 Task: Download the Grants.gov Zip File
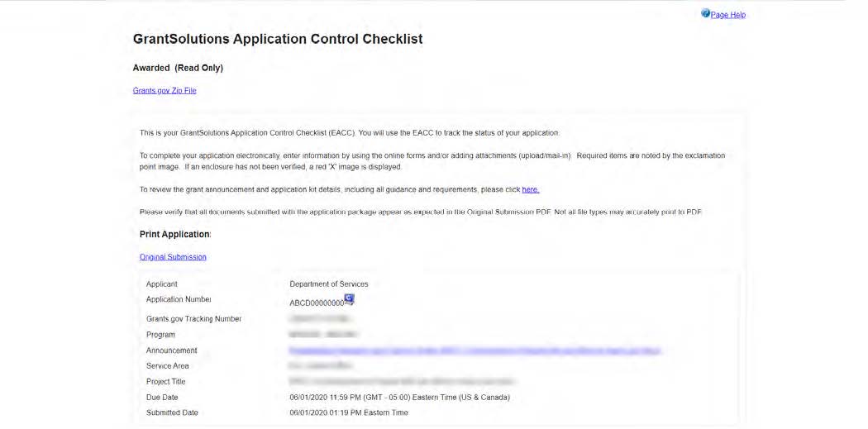click(165, 91)
